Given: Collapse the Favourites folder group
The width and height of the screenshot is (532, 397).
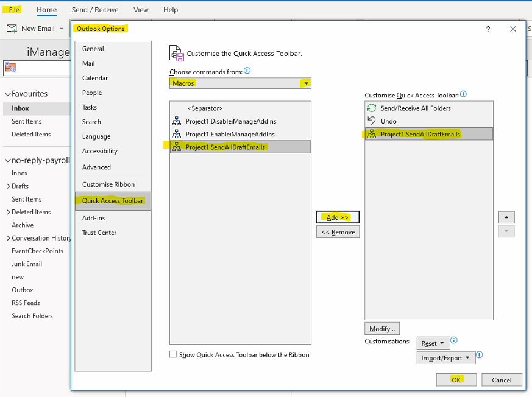Looking at the screenshot, I should click(x=8, y=94).
